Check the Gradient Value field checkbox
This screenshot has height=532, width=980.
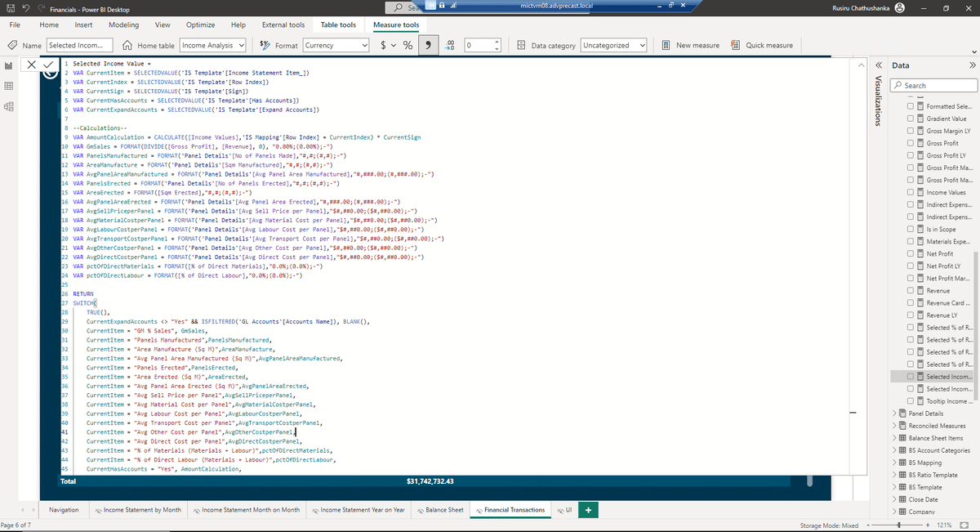[910, 119]
